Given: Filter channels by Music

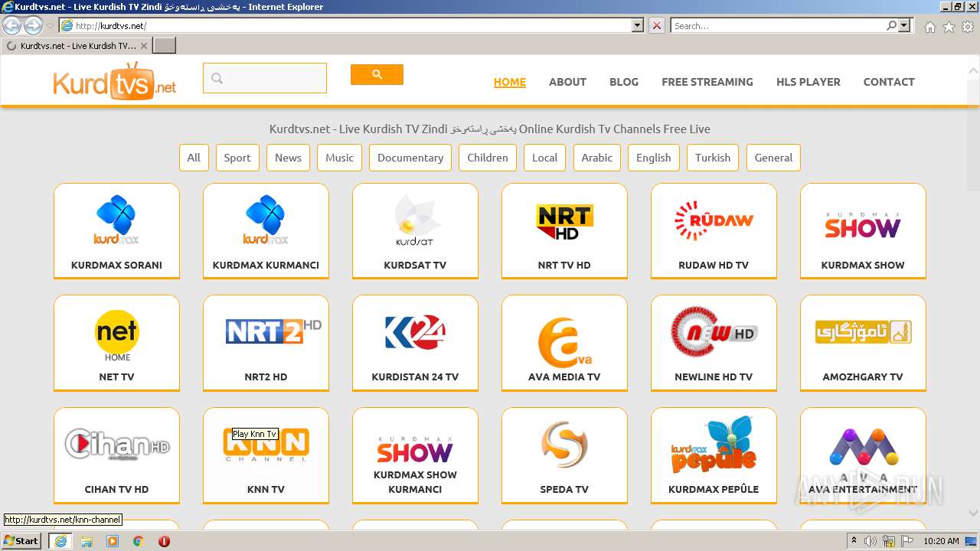Looking at the screenshot, I should [x=340, y=158].
